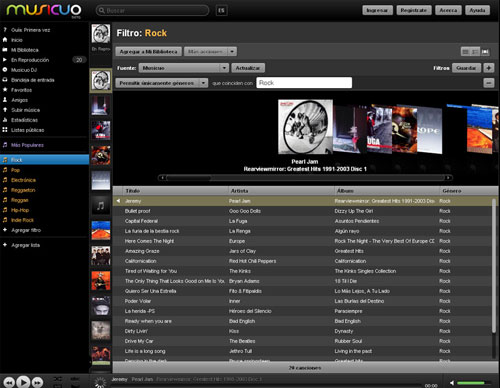This screenshot has height=388, width=500.
Task: Select the Reggae filter
Action: tap(20, 200)
